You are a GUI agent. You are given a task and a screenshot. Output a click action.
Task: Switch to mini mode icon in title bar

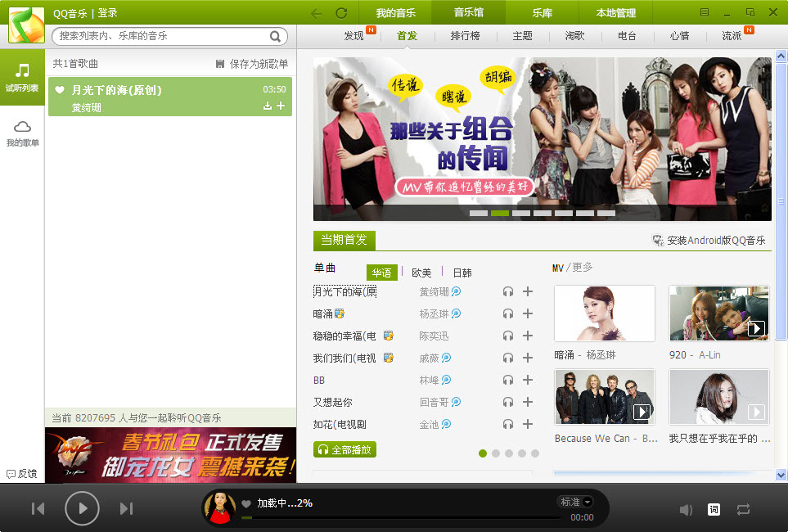tap(750, 12)
